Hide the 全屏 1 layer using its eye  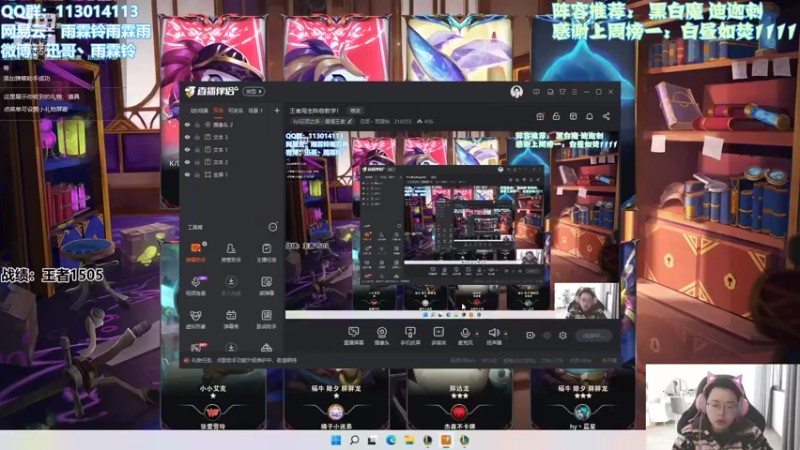(x=187, y=174)
